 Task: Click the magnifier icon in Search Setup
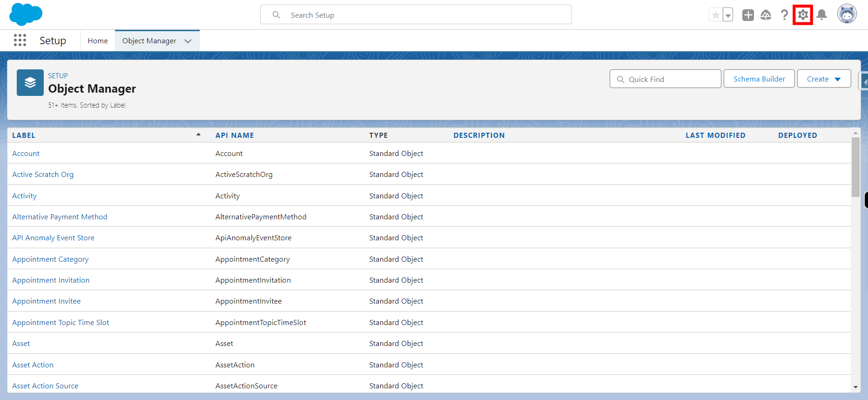(x=276, y=15)
